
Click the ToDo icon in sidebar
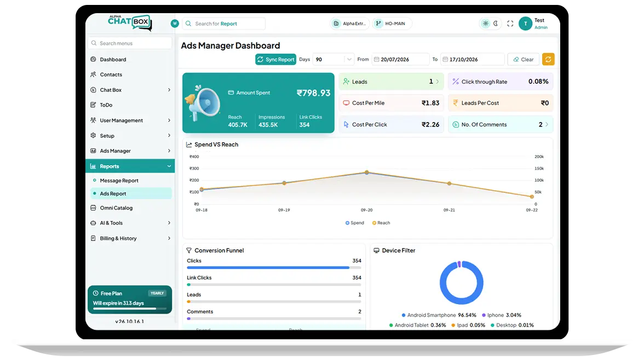coord(93,105)
